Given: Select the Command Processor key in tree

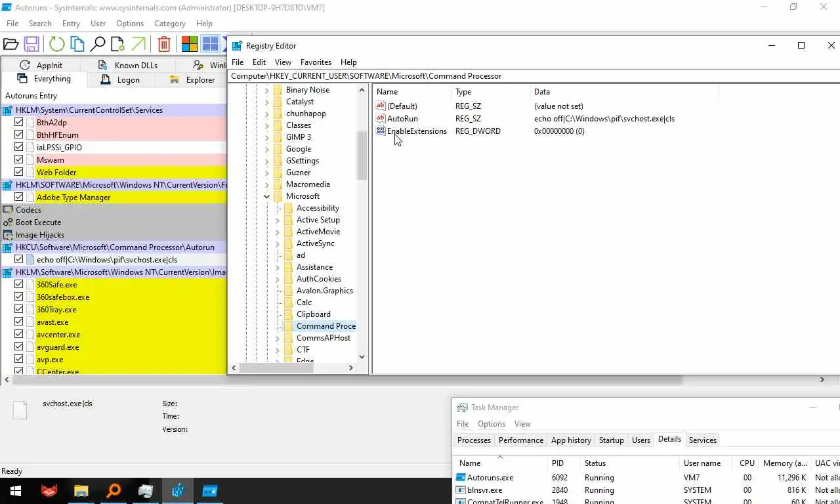Looking at the screenshot, I should tap(325, 326).
